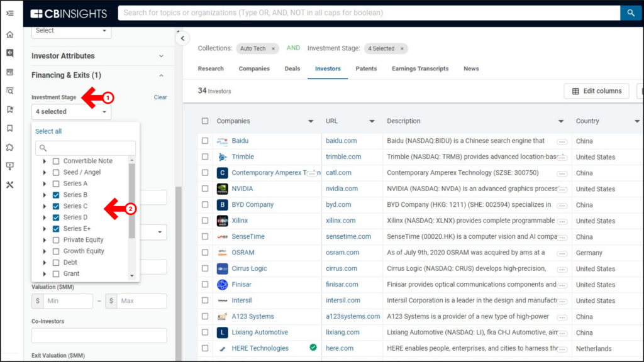Click the filter panel vertical scrollbar
This screenshot has height=362, width=644.
[178, 273]
